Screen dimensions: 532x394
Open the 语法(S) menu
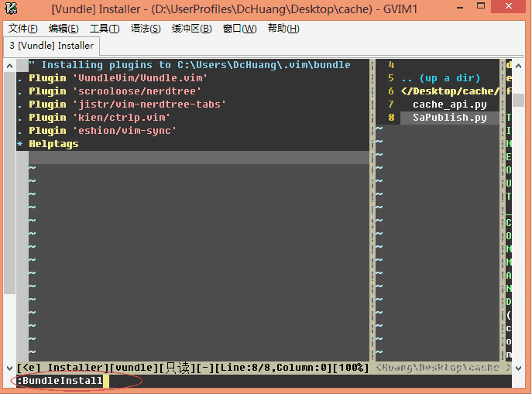click(x=146, y=29)
